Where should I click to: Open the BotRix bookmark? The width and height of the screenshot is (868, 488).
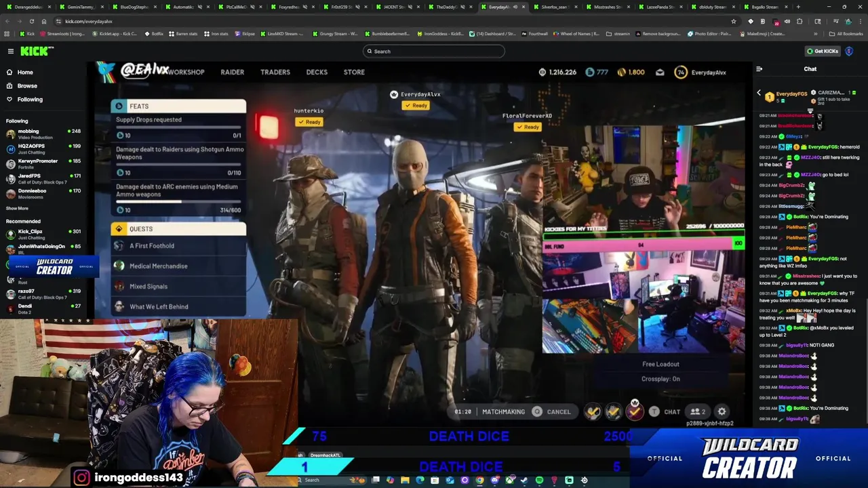pyautogui.click(x=154, y=33)
